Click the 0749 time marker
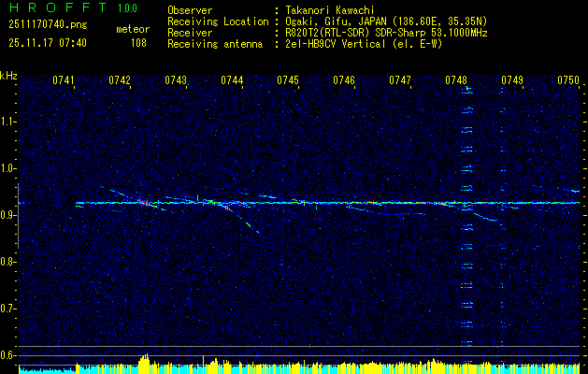This screenshot has height=374, width=588. tap(512, 80)
